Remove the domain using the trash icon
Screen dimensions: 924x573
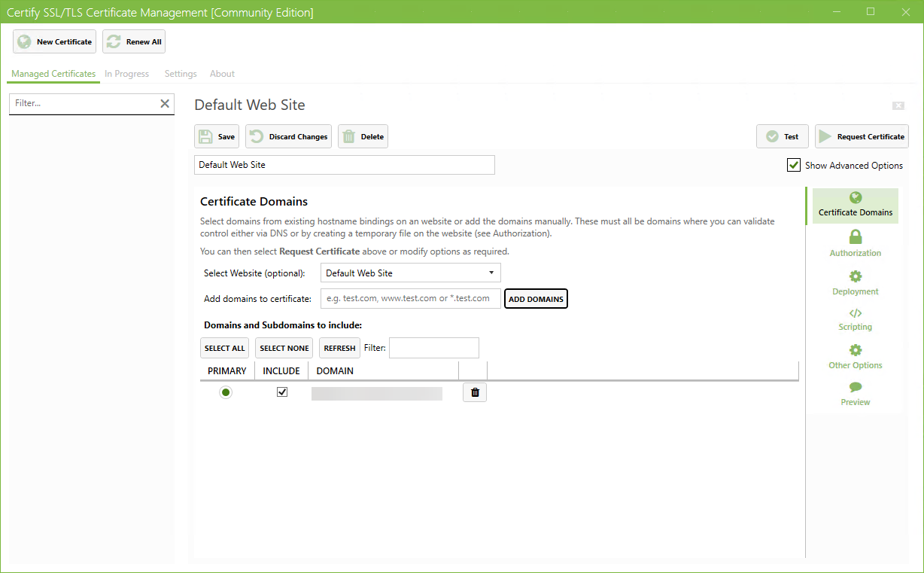(475, 392)
